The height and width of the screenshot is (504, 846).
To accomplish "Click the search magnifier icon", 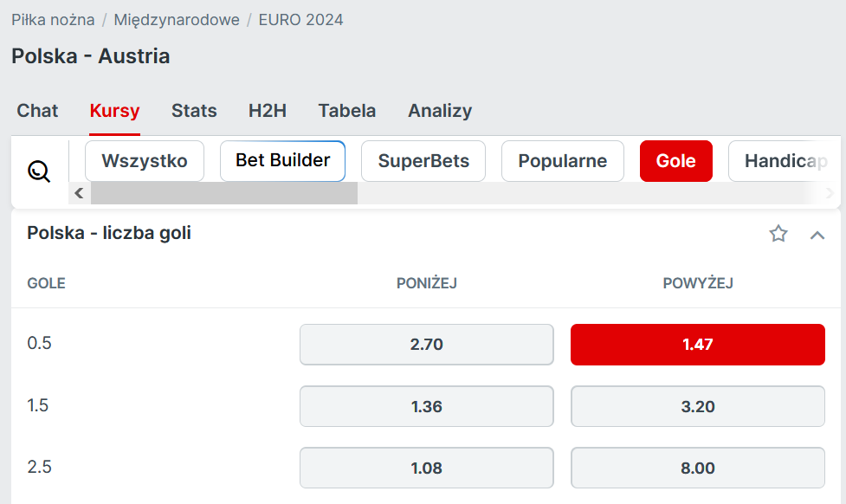I will coord(39,171).
